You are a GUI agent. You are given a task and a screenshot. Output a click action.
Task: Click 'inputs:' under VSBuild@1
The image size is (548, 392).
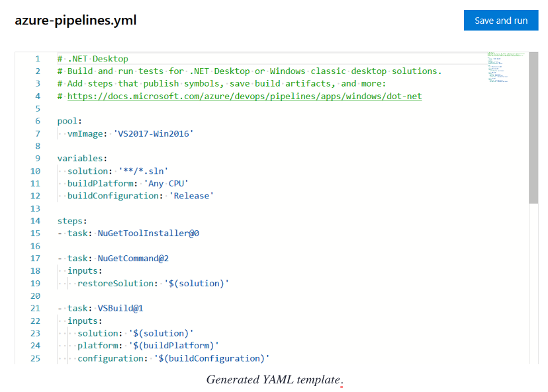click(x=85, y=321)
